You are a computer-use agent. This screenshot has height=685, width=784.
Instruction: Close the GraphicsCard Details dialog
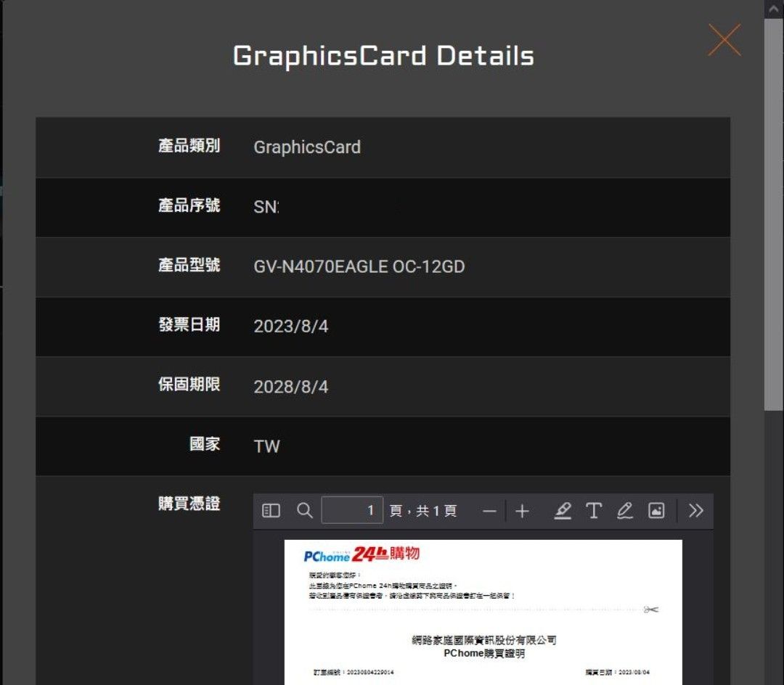(x=724, y=40)
